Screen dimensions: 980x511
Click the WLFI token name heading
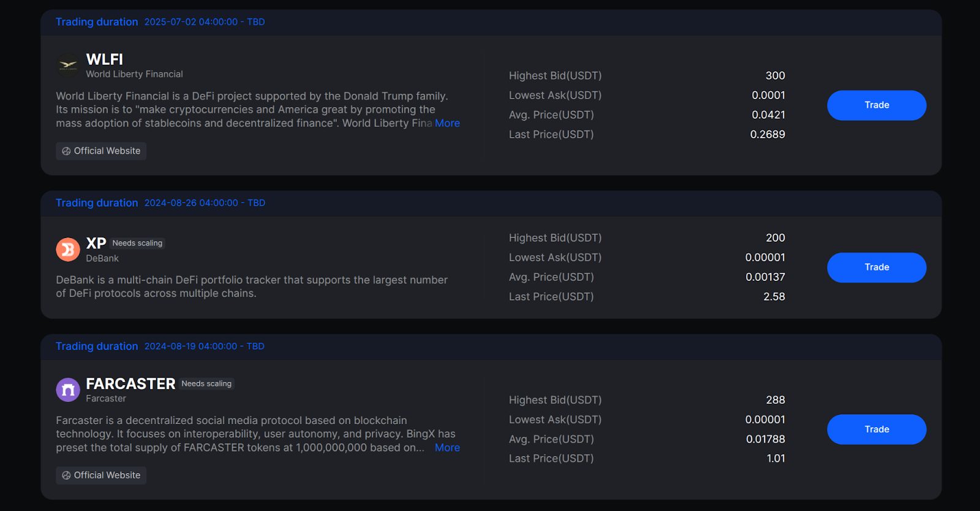click(105, 59)
